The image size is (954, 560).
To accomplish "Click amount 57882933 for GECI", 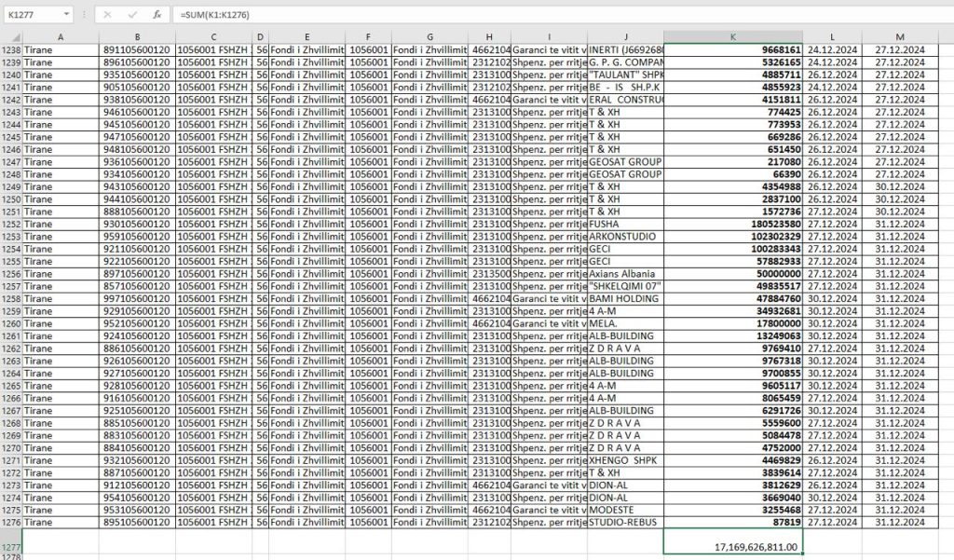I will pos(732,261).
